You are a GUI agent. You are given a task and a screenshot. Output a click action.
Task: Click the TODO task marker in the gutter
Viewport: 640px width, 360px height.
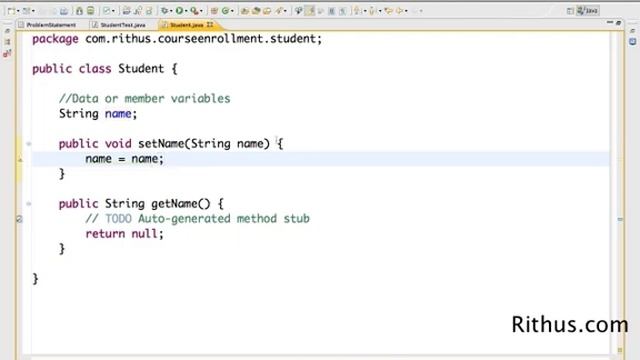coord(19,220)
